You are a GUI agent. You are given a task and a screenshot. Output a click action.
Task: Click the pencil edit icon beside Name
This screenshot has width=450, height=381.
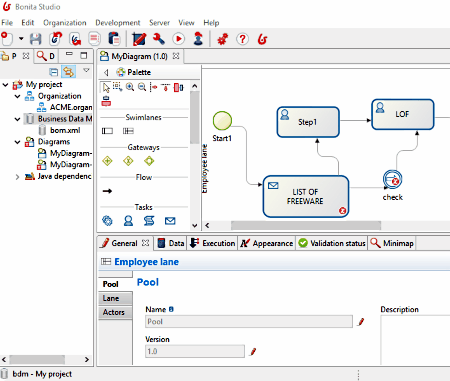360,322
